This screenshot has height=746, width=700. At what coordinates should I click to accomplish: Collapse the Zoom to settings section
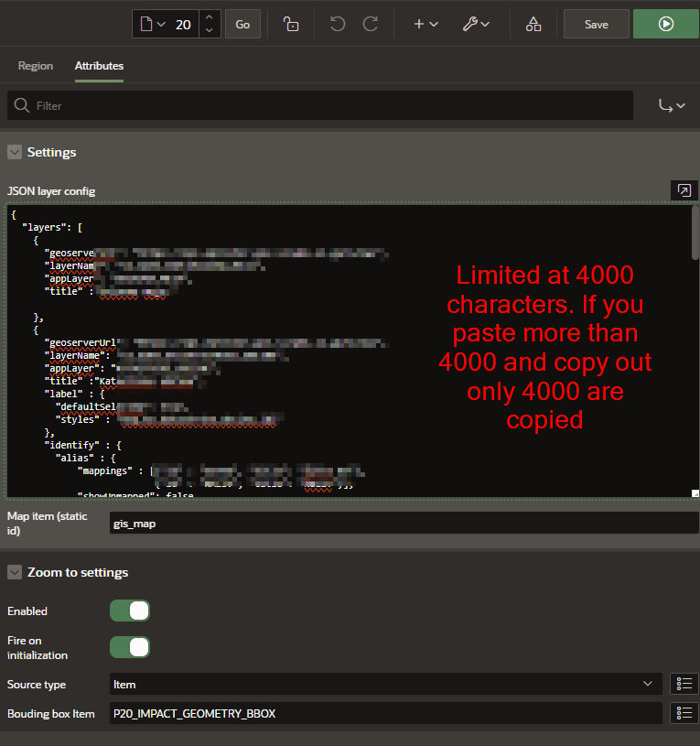[x=15, y=572]
